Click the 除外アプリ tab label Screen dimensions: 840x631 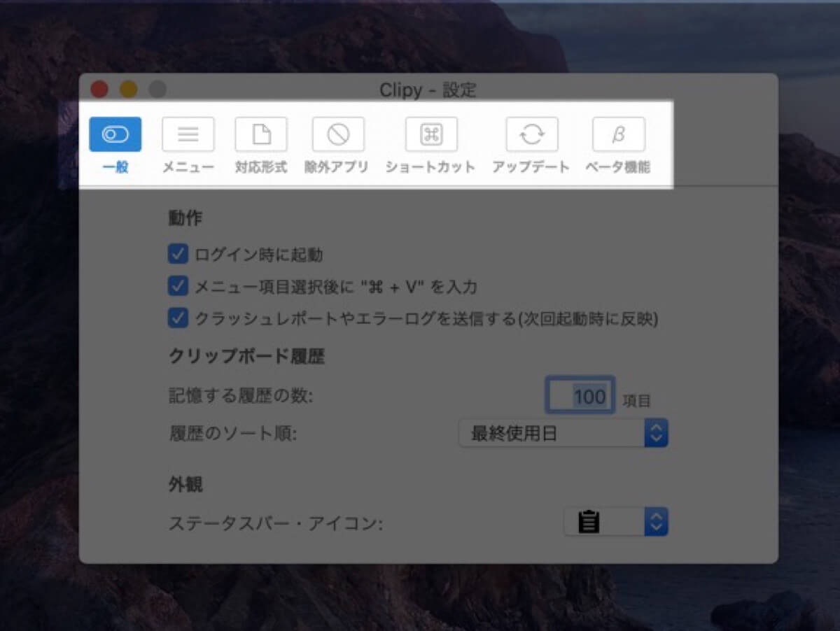[x=337, y=167]
